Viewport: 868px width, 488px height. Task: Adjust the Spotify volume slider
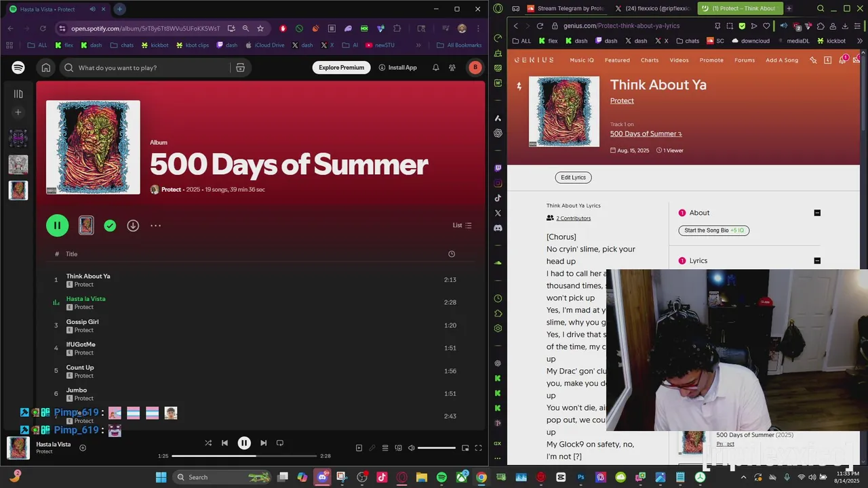pos(437,448)
